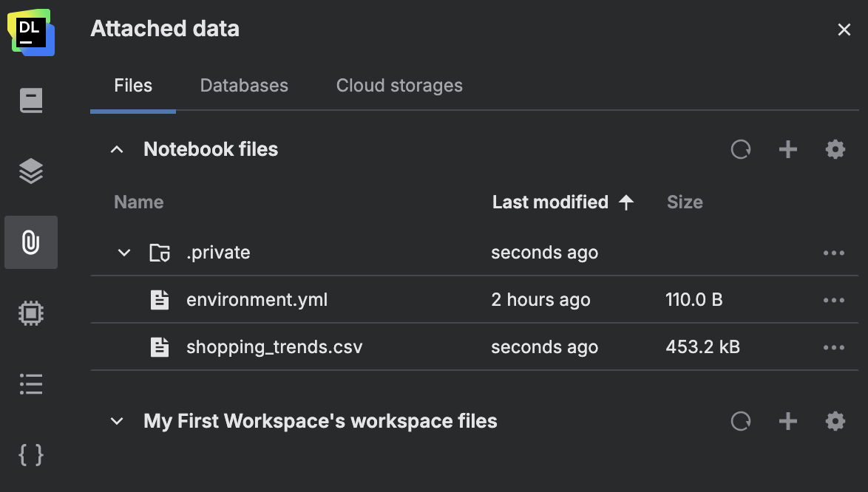Open options menu for shopping_trends.csv
This screenshot has height=492, width=868.
(834, 346)
